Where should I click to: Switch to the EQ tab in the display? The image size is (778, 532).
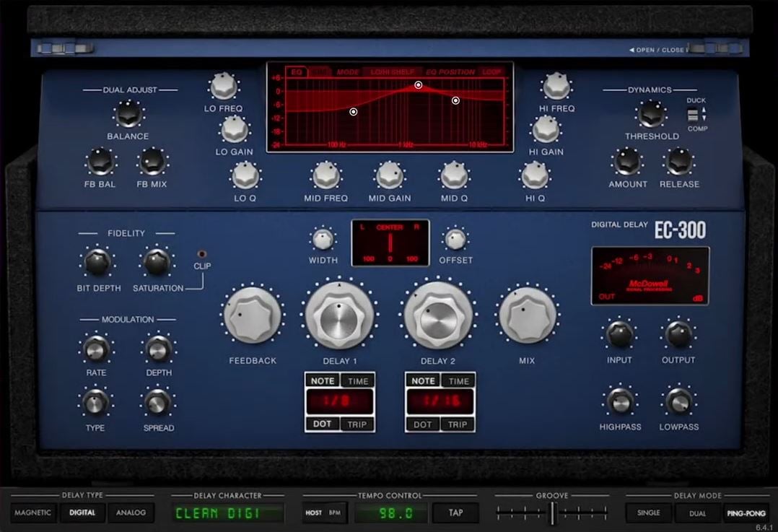click(x=296, y=72)
